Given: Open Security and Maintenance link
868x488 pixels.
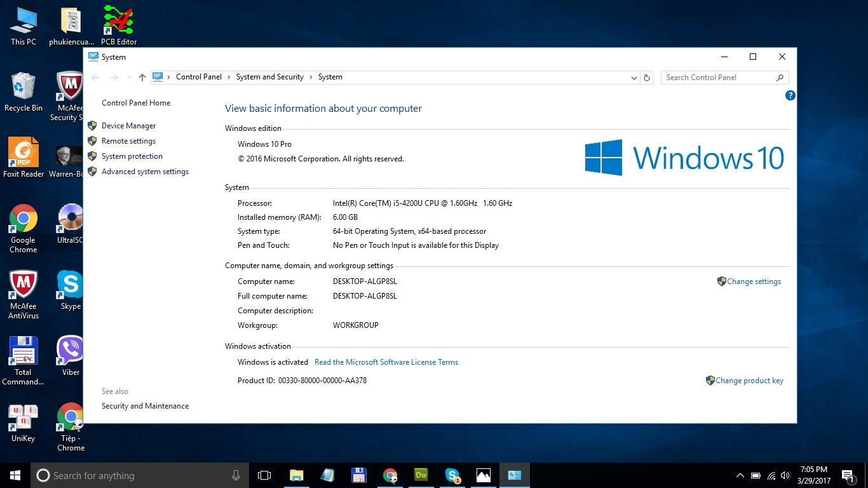Looking at the screenshot, I should 145,406.
